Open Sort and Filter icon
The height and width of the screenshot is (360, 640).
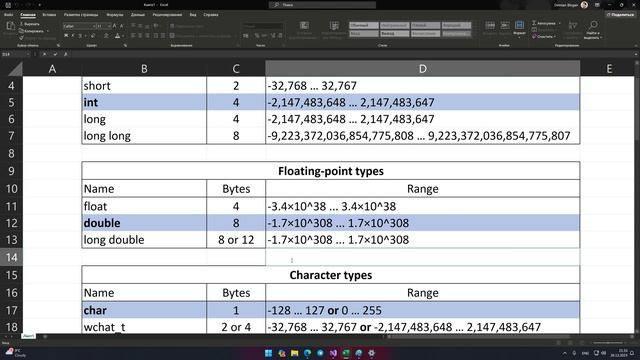573,26
